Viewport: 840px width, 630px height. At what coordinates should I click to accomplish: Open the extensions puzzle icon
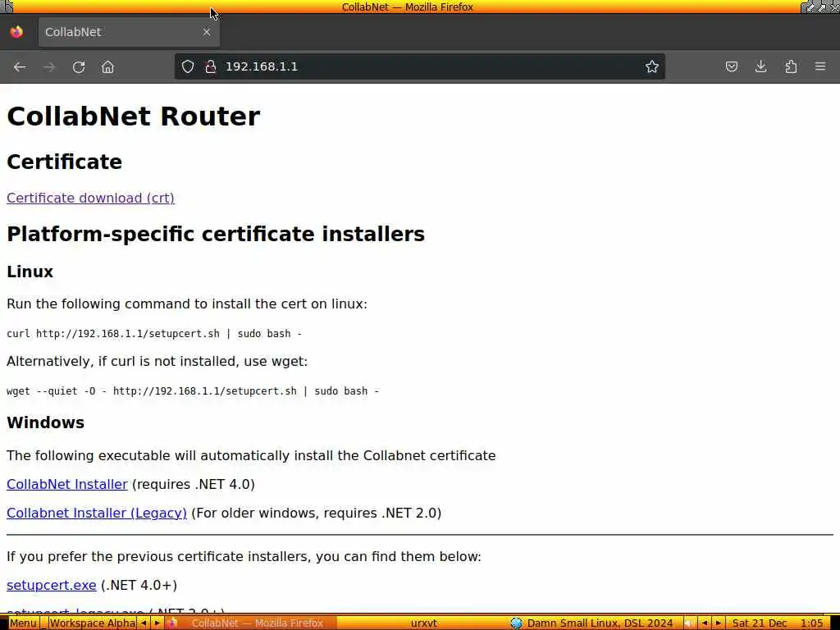pos(791,66)
